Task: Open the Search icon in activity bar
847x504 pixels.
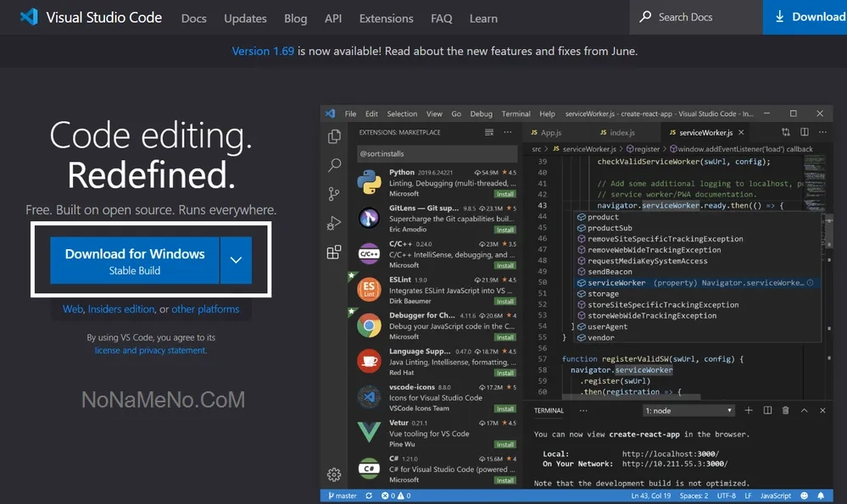Action: pyautogui.click(x=334, y=166)
